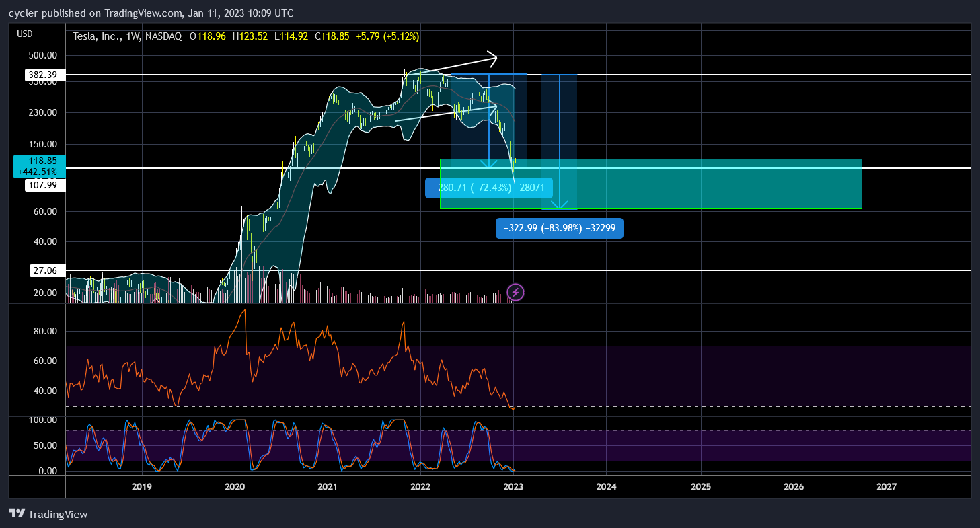The height and width of the screenshot is (528, 980).
Task: Click the 0.00 stochastic axis label
Action: 46,471
